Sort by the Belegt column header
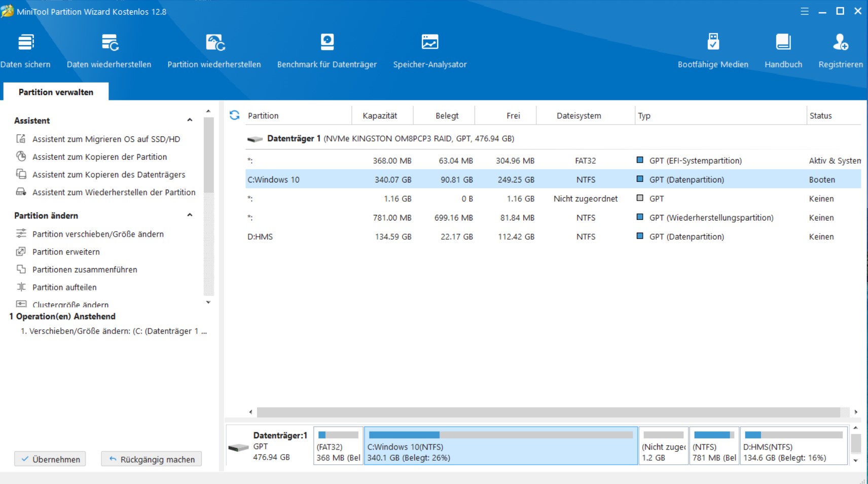Viewport: 868px width, 484px height. (444, 116)
